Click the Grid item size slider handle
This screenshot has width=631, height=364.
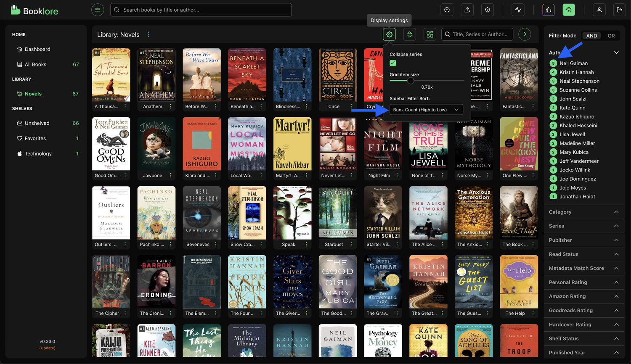(411, 81)
